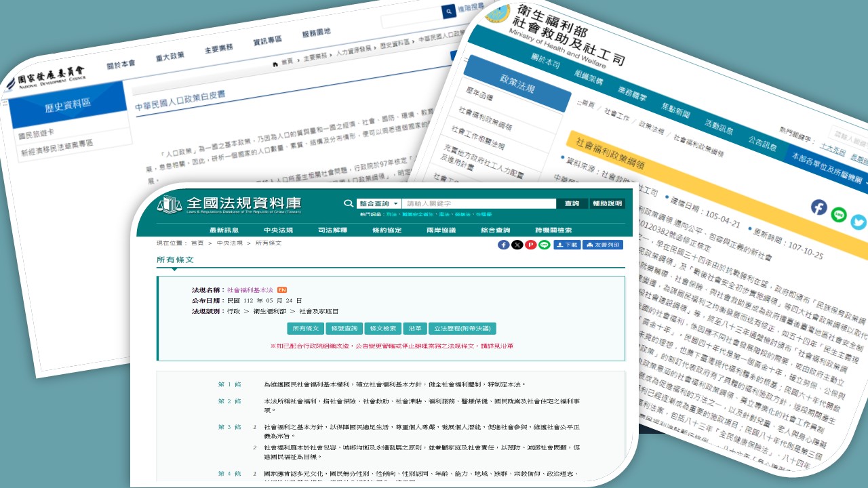The image size is (868, 488).
Task: Open 主要業務 in the NDC navigation
Action: 218,47
